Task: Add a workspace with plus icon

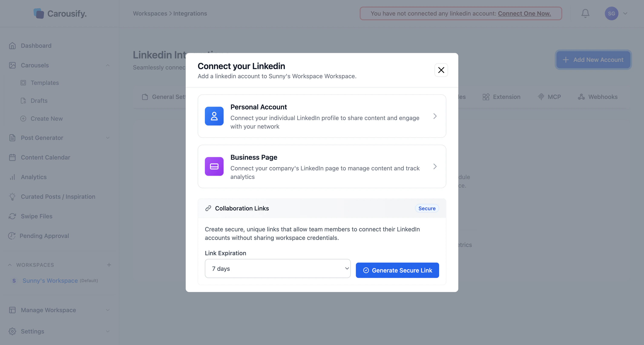Action: tap(109, 265)
